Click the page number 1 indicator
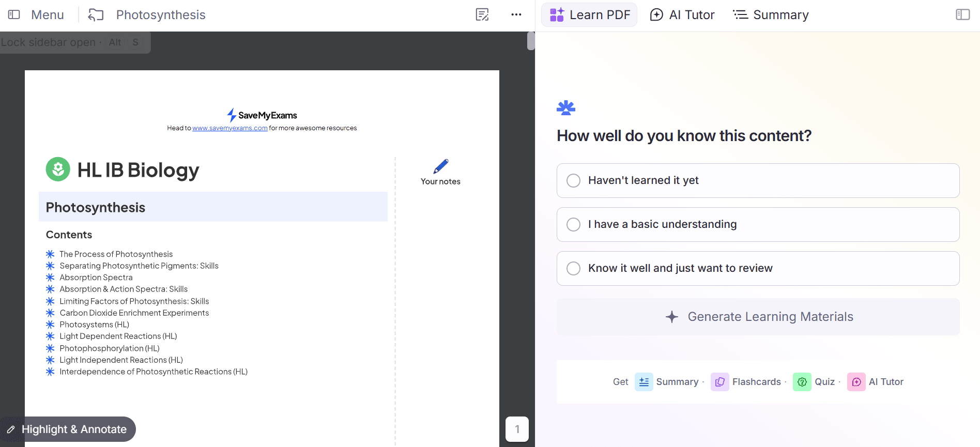Screen dimensions: 980x447 click(x=517, y=429)
